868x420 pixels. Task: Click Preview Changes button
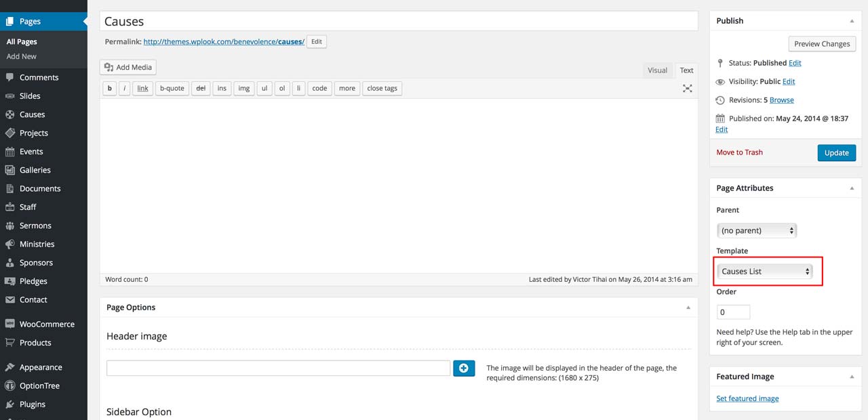[822, 43]
